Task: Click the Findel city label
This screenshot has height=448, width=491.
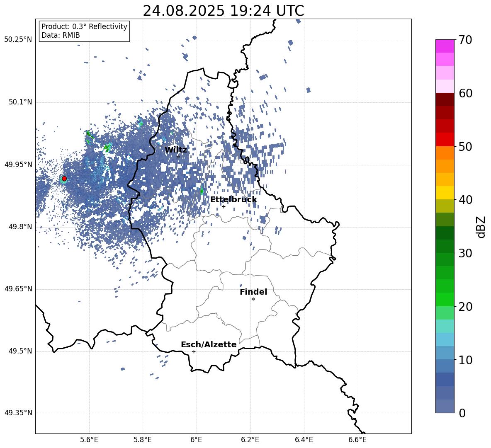Action: click(253, 292)
